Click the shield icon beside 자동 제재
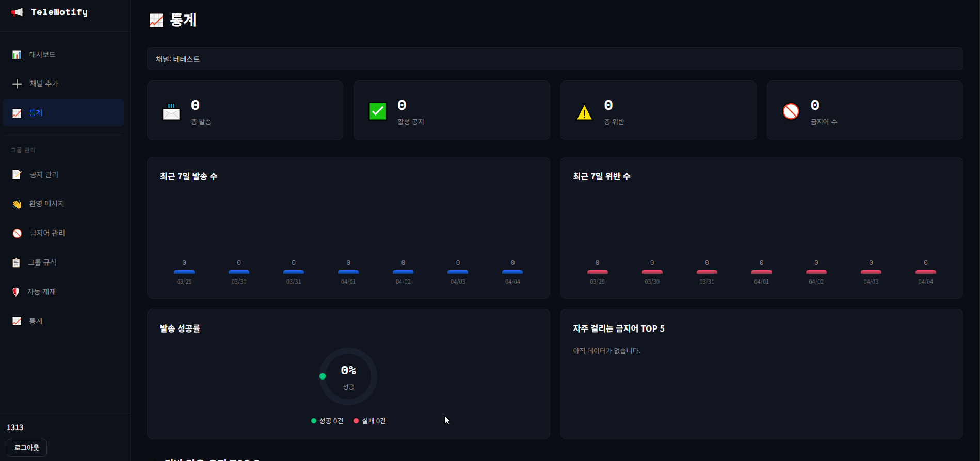 tap(16, 292)
